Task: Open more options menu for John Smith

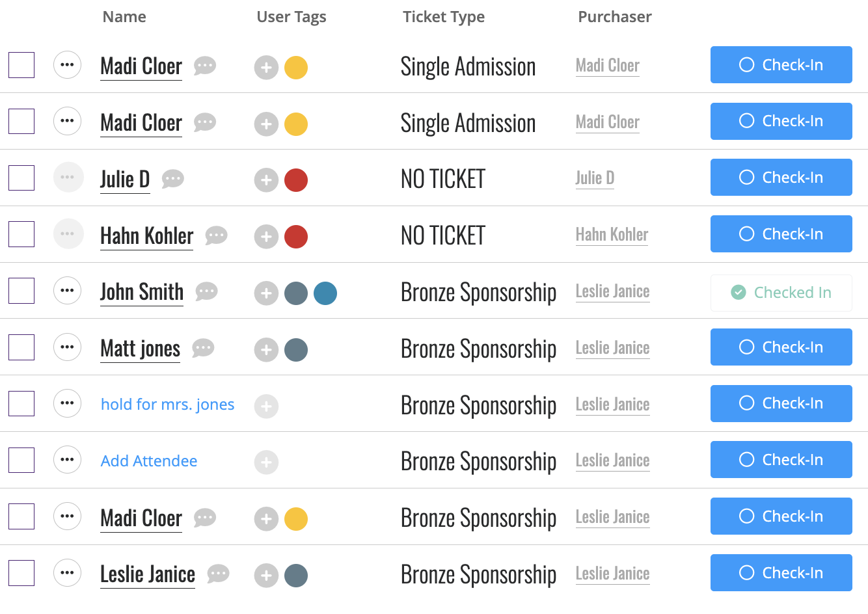Action: pos(67,291)
